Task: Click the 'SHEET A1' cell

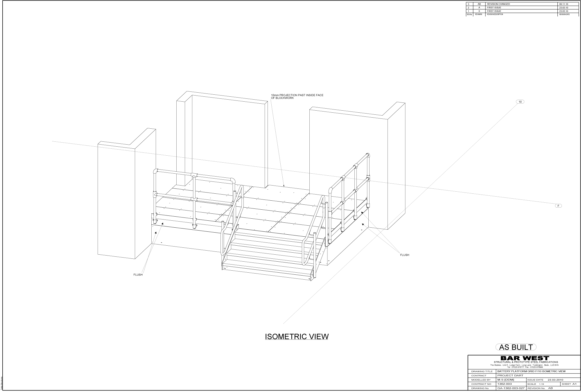Action: pyautogui.click(x=570, y=384)
